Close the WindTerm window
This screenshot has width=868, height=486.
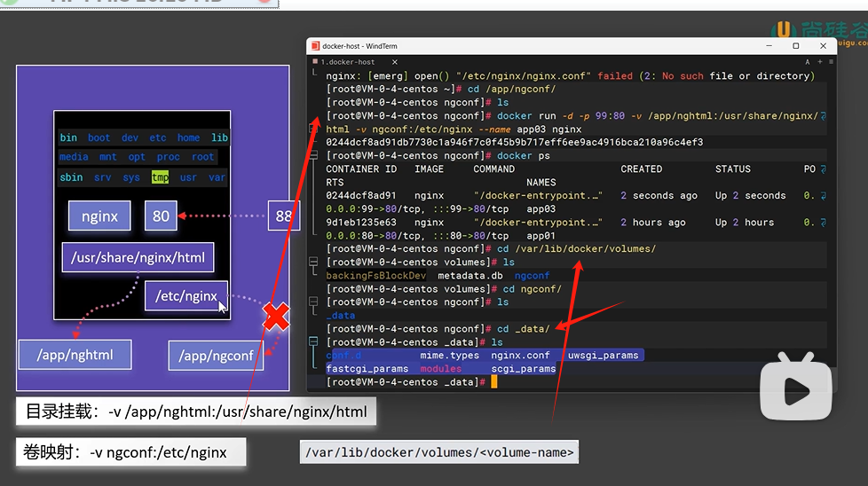tap(823, 46)
